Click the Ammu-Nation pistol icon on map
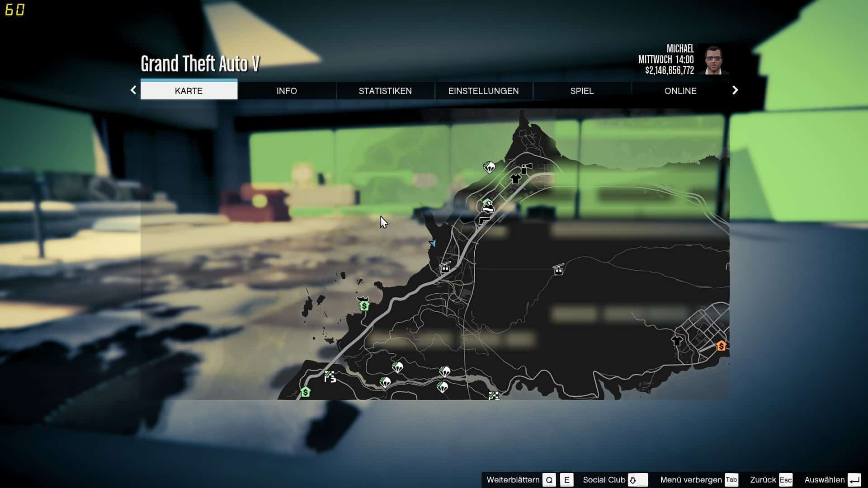This screenshot has width=868, height=488. (x=484, y=221)
